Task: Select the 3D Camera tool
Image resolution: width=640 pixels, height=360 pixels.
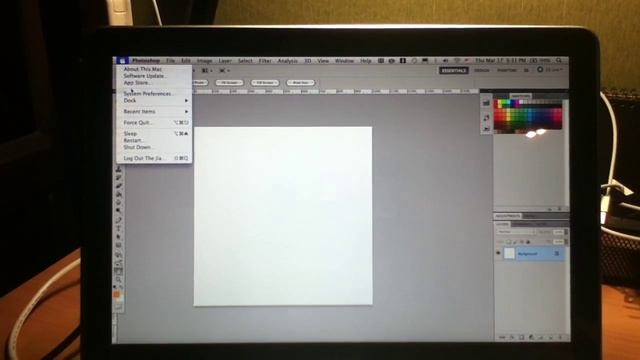Action: tap(118, 263)
